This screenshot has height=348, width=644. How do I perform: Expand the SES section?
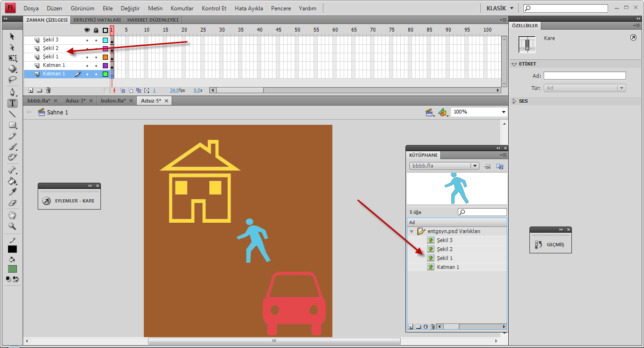pos(514,101)
